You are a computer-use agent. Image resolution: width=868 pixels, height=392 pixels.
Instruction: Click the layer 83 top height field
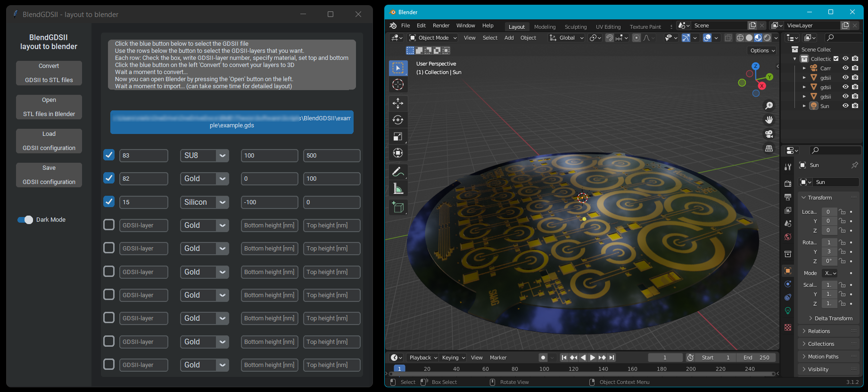click(x=332, y=156)
